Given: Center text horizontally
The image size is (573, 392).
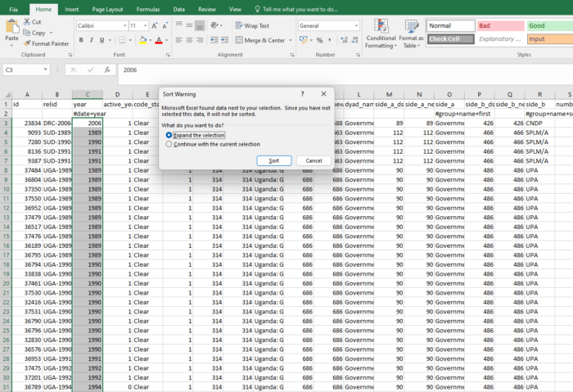Looking at the screenshot, I should tap(189, 40).
